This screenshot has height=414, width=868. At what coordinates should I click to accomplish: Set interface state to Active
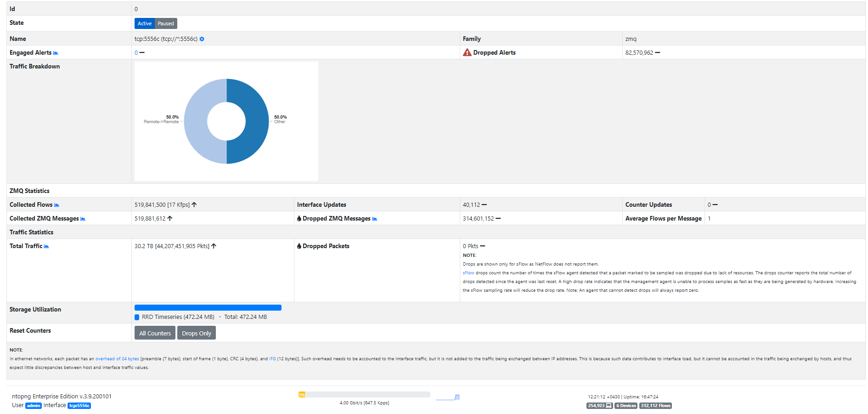tap(145, 23)
